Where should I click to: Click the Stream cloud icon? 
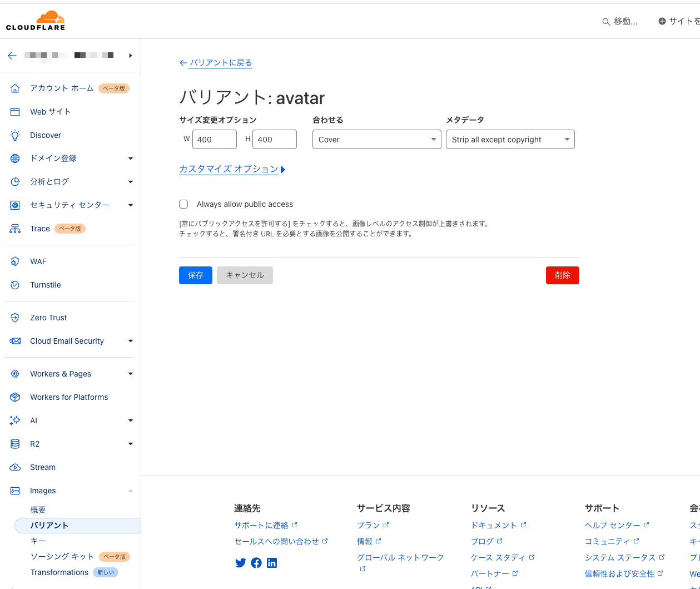pos(15,467)
